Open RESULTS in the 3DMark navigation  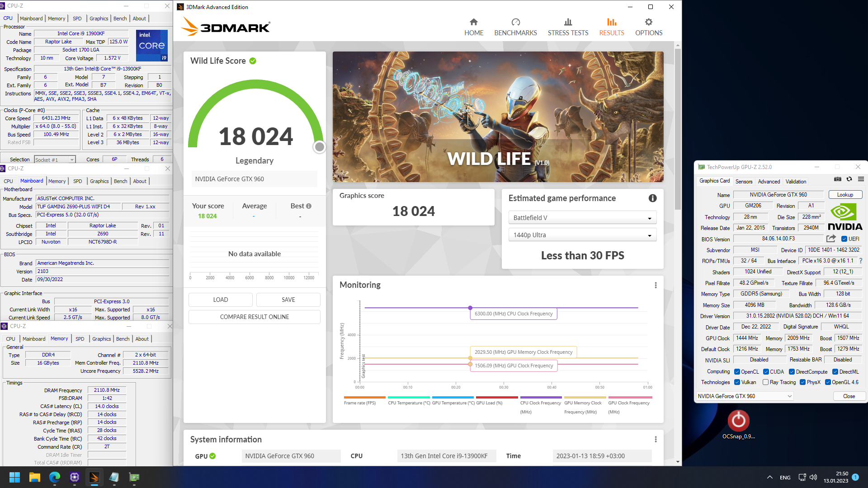(x=611, y=27)
